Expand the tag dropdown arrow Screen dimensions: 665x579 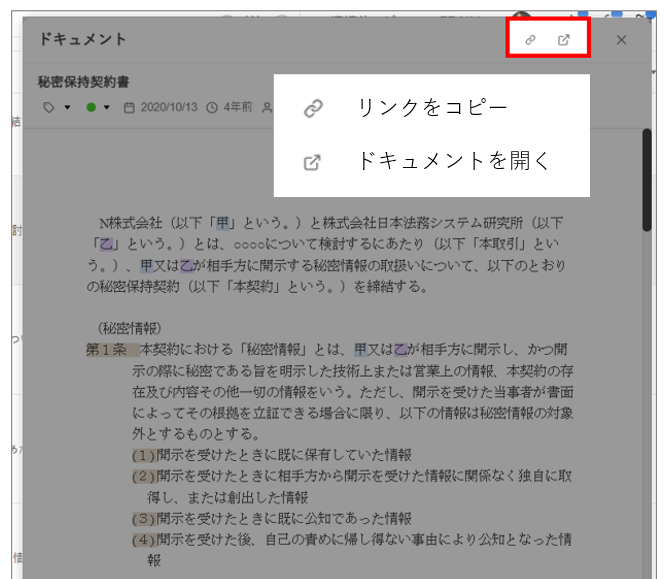coord(67,108)
